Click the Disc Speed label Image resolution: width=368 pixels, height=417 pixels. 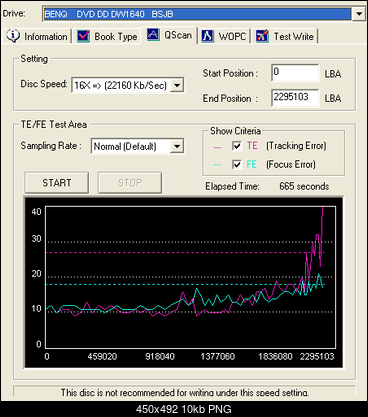44,84
